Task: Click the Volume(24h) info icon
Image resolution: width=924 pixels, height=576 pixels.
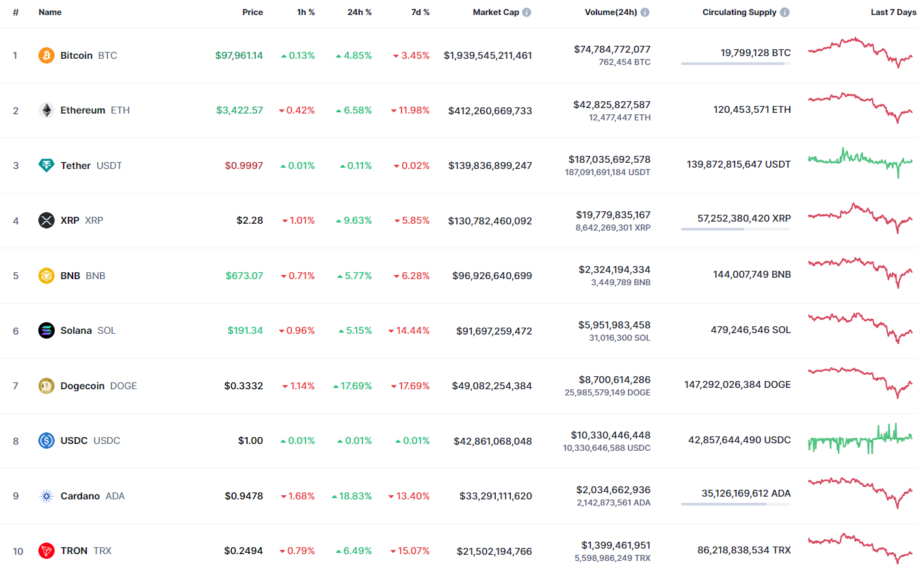Action: pyautogui.click(x=645, y=12)
